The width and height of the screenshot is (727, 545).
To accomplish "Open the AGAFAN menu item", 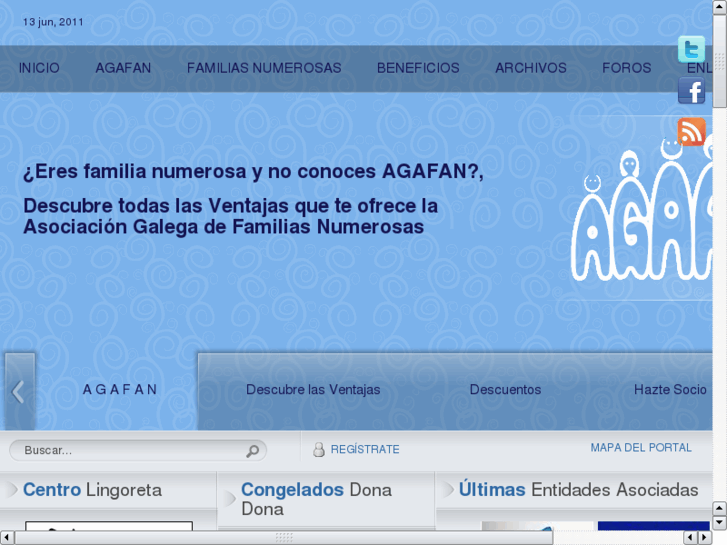I will click(x=123, y=68).
